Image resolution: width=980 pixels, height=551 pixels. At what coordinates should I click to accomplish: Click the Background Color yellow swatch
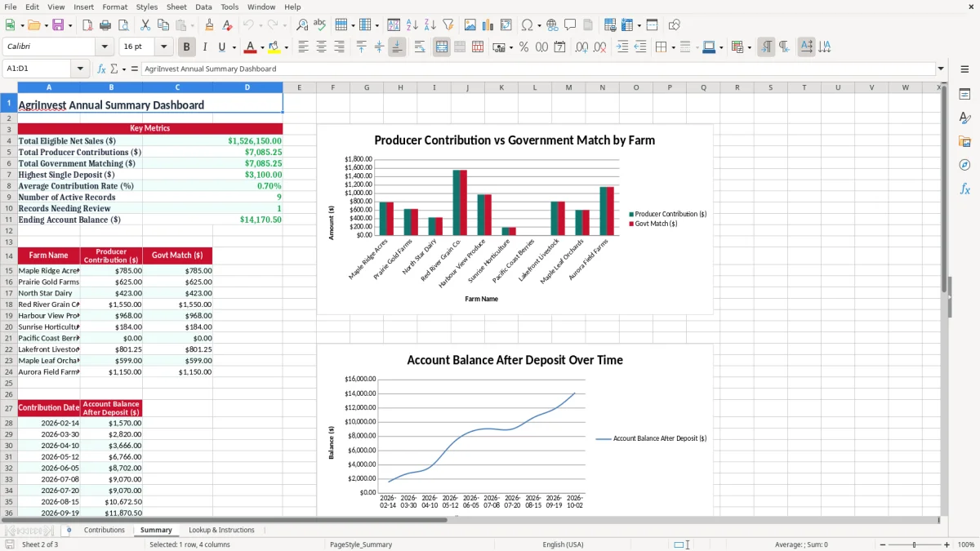coord(274,47)
